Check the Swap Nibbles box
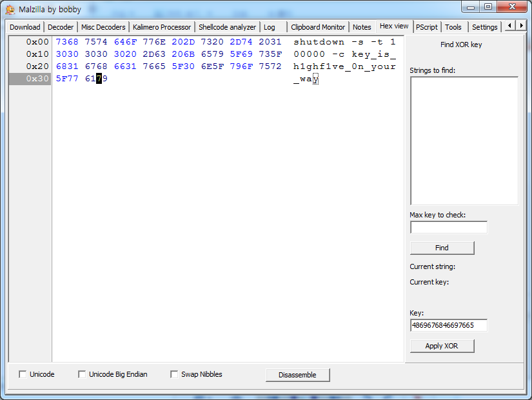Viewport: 532px width, 400px height. 175,374
